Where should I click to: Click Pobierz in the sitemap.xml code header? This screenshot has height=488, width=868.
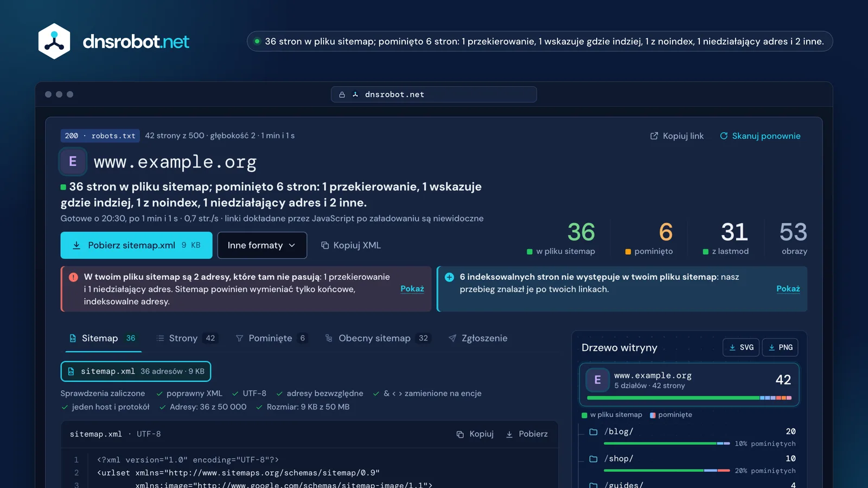pos(527,434)
